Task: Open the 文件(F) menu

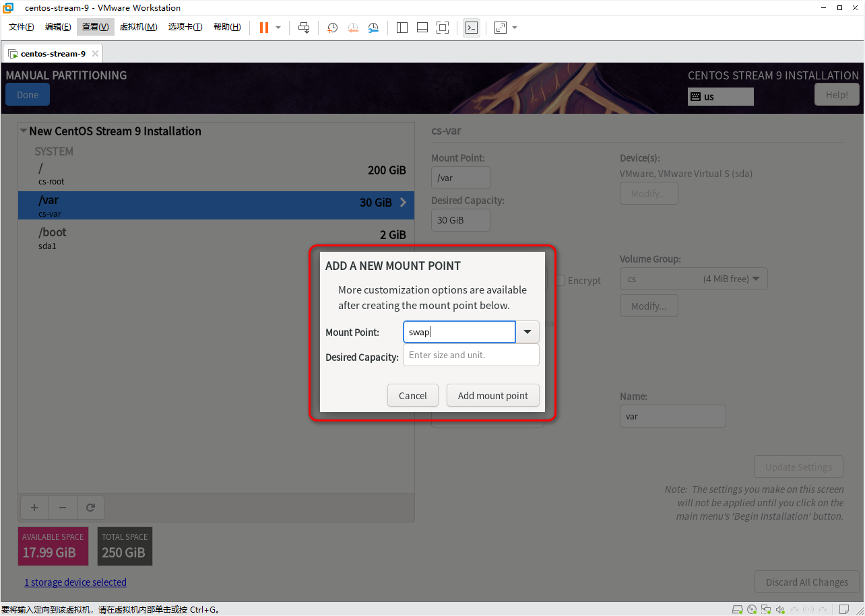Action: [21, 27]
